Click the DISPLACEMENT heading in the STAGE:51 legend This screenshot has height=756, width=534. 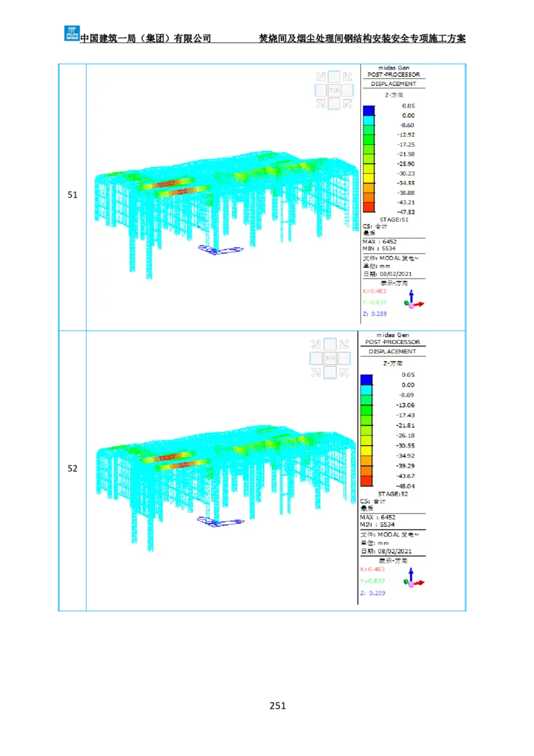tap(394, 84)
